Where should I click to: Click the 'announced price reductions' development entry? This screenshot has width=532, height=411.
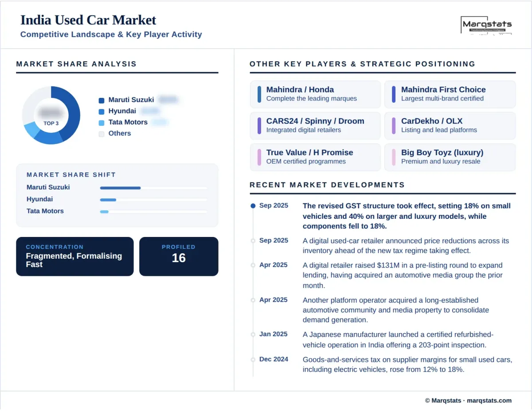click(x=406, y=246)
